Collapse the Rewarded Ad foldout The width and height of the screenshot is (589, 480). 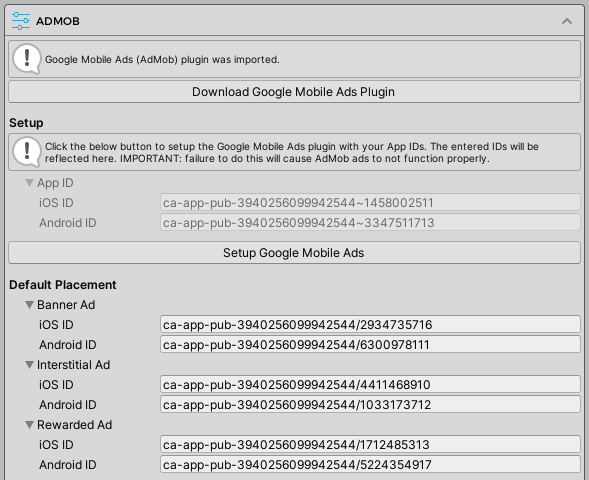pyautogui.click(x=29, y=425)
